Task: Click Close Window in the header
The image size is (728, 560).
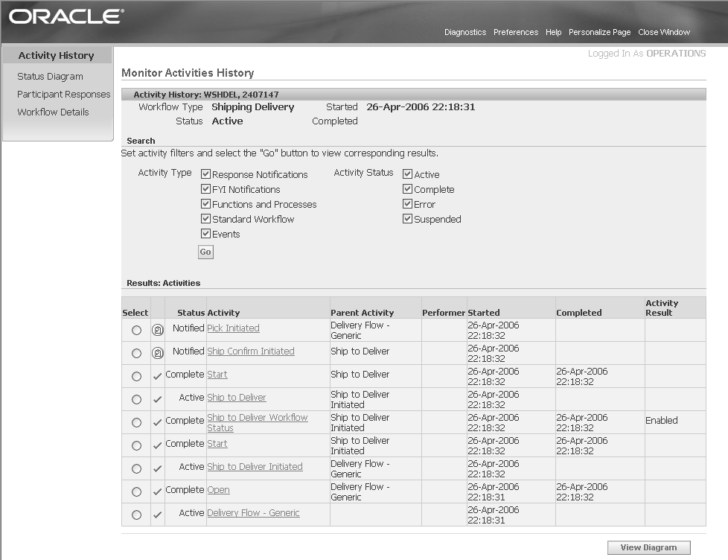Action: click(664, 32)
